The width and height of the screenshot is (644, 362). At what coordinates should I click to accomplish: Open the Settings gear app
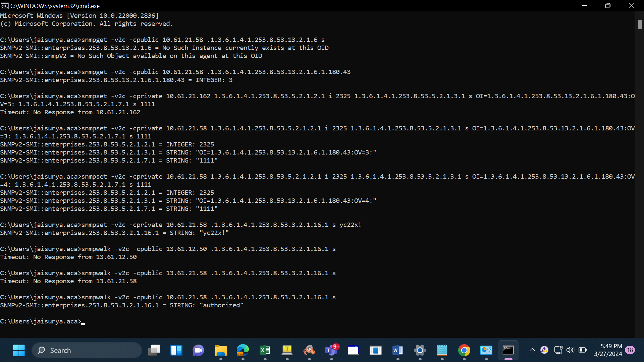tap(420, 350)
